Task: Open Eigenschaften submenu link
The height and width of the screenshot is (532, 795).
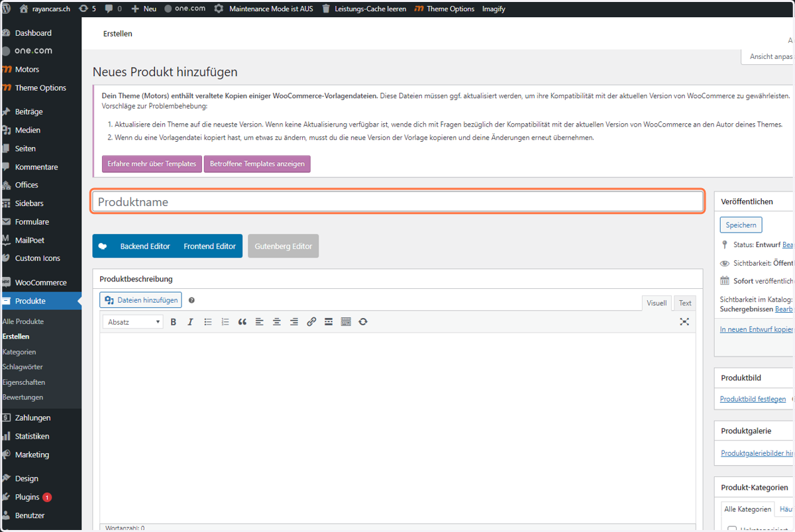Action: 24,382
